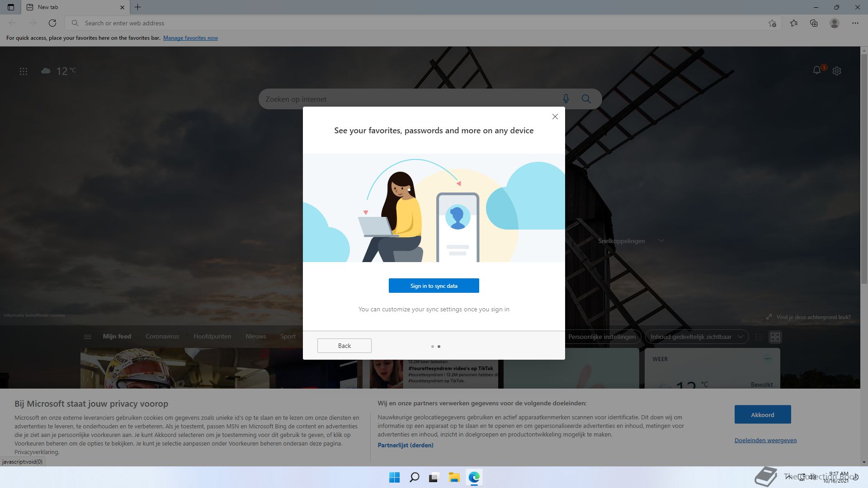
Task: Switch feed to list view icon
Action: click(759, 337)
